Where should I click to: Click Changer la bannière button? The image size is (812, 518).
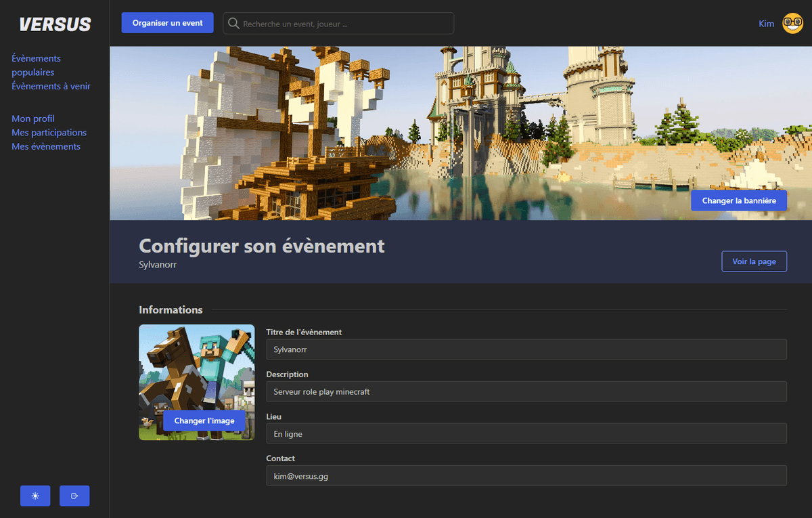(x=739, y=200)
